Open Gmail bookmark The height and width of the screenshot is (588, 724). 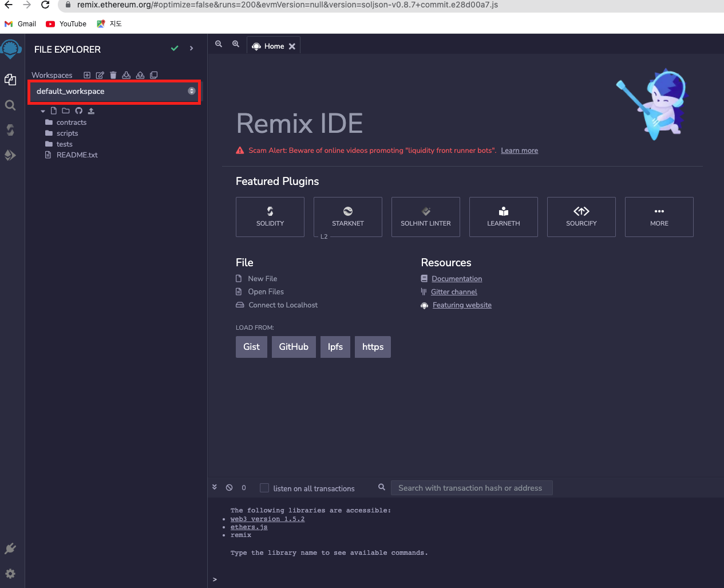(21, 24)
